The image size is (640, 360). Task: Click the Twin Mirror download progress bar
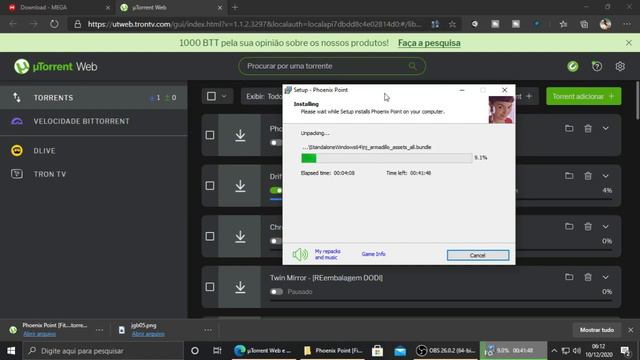pos(441,301)
